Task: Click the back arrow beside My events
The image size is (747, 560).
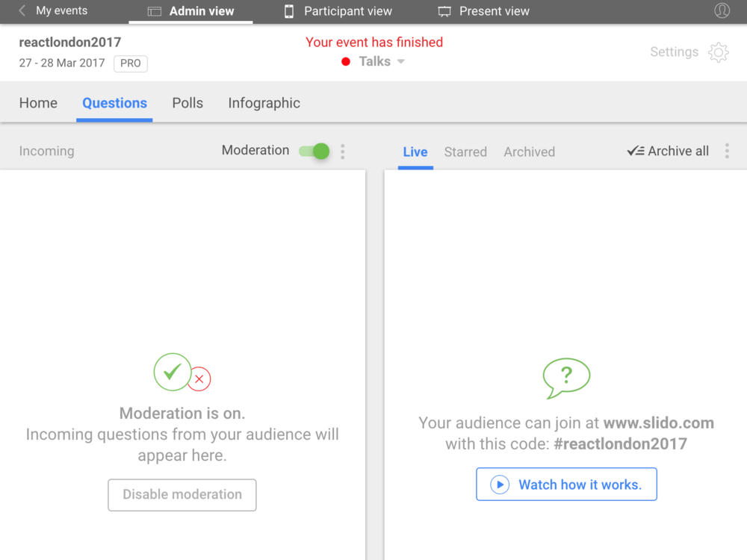Action: pyautogui.click(x=22, y=11)
